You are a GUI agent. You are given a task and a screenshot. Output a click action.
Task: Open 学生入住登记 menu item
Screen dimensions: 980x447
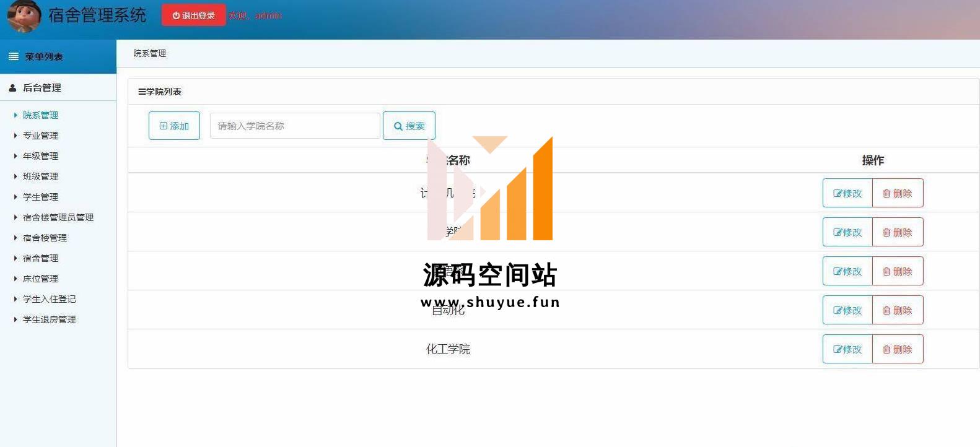pyautogui.click(x=49, y=299)
